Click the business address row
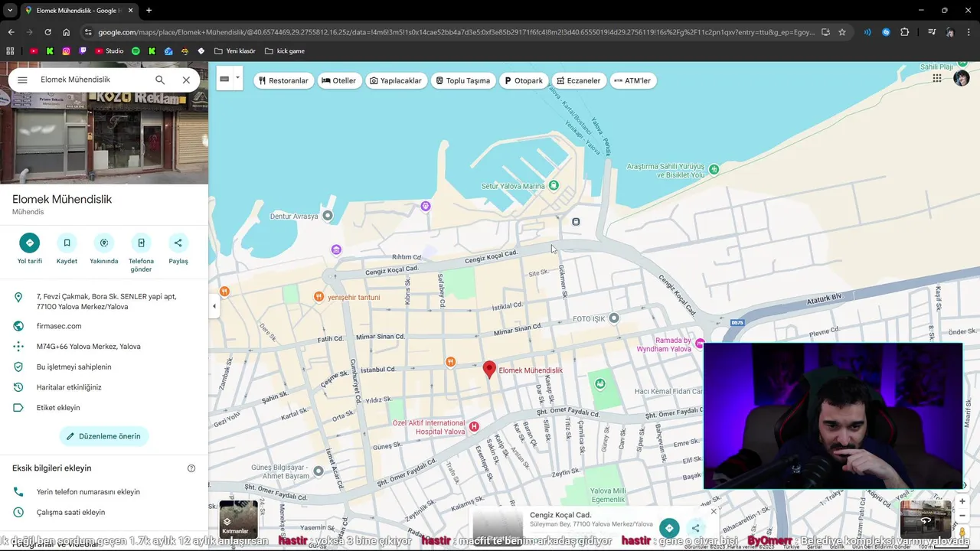Image resolution: width=980 pixels, height=551 pixels. (x=104, y=302)
